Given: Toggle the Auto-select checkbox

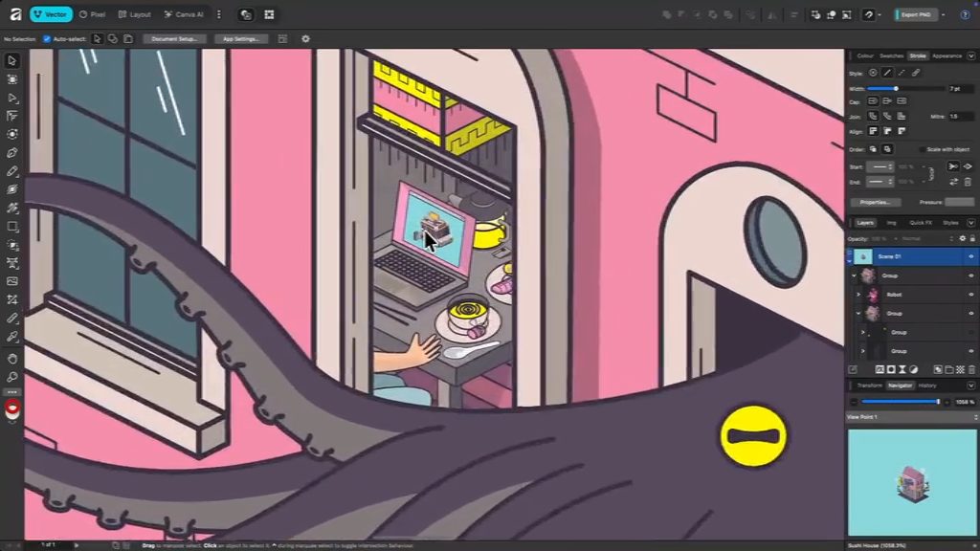Looking at the screenshot, I should [47, 39].
